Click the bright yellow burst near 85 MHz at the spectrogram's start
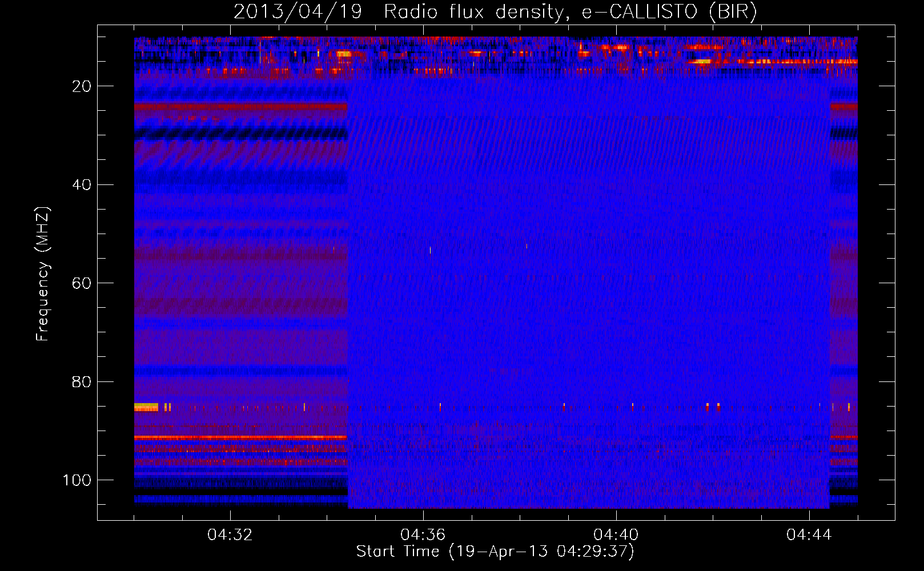Image resolution: width=924 pixels, height=571 pixels. click(146, 407)
